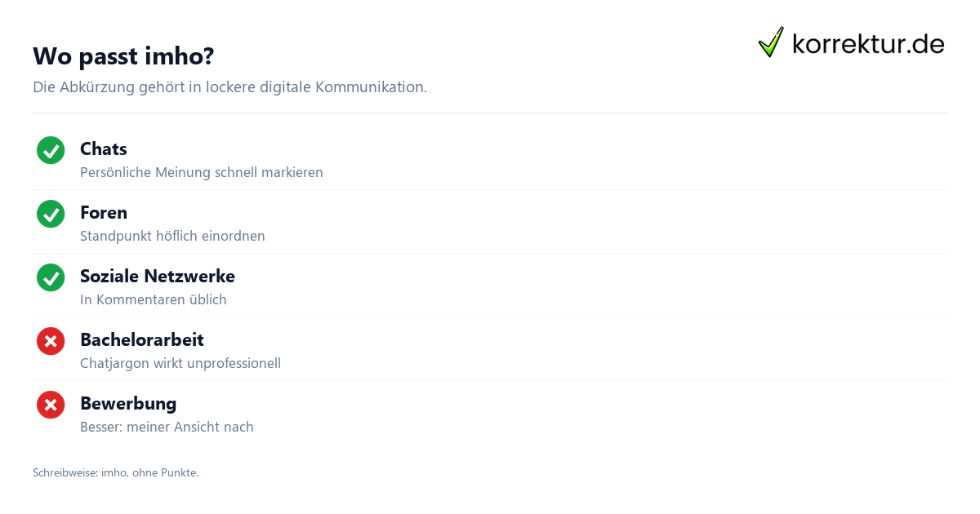Image resolution: width=980 pixels, height=514 pixels.
Task: Click the green checkmark next to Soziale Netzwerke
Action: point(51,277)
